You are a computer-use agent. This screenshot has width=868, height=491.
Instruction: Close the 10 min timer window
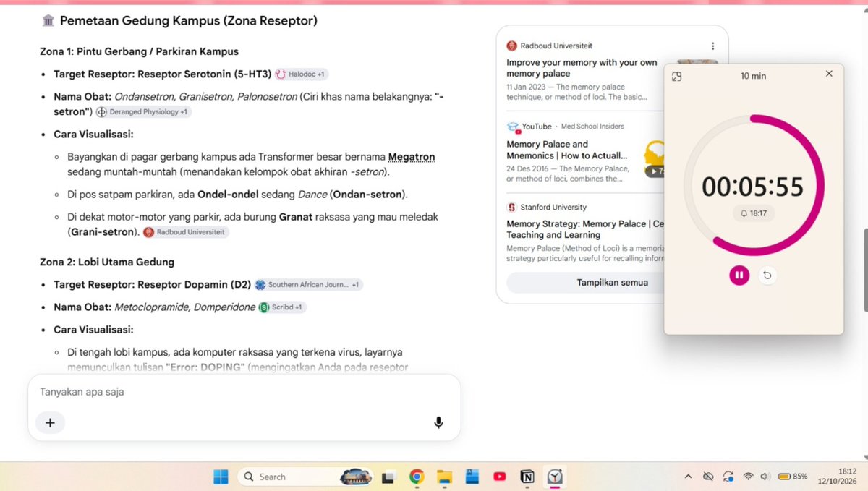[829, 74]
